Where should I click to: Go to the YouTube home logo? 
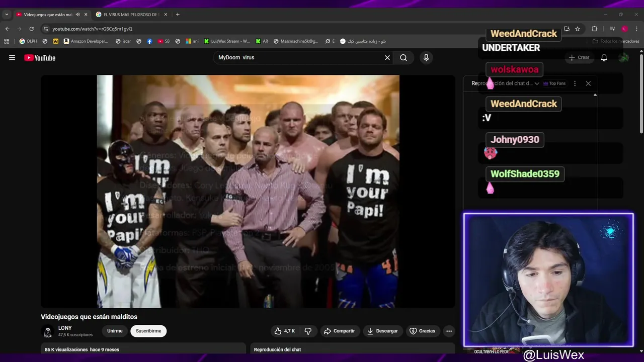[x=40, y=58]
